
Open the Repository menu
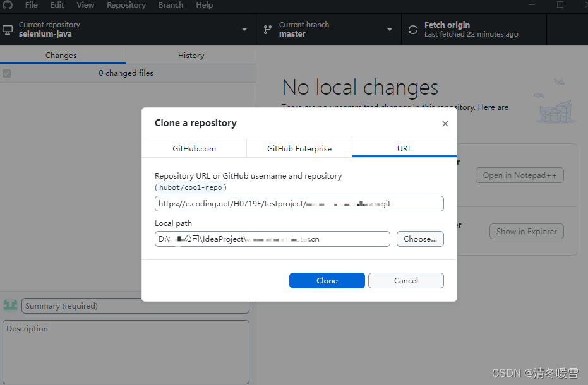pos(126,5)
